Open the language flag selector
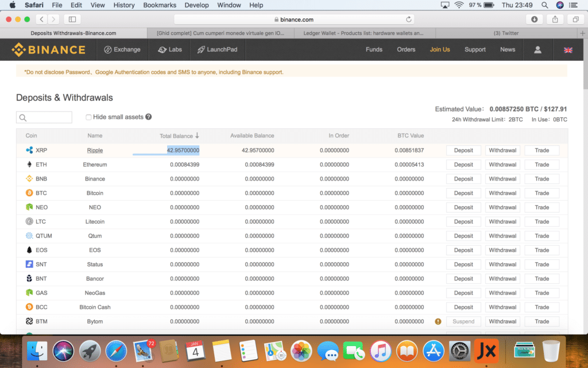 [568, 50]
